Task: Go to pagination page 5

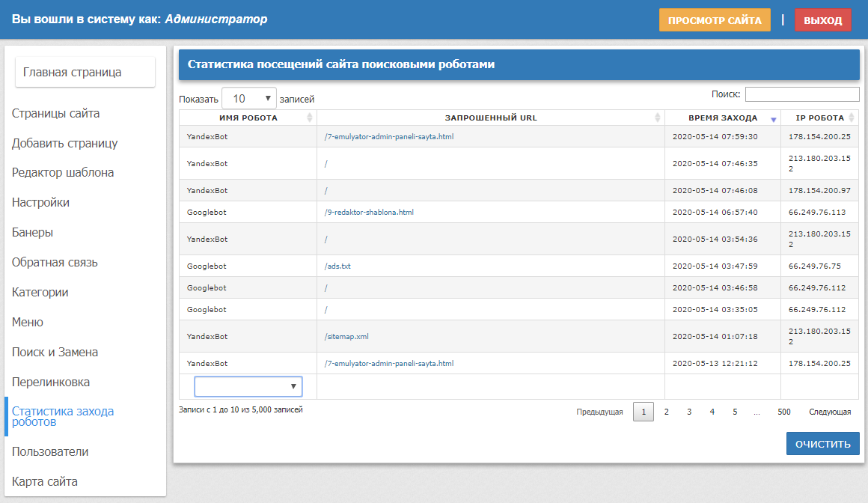Action: tap(735, 412)
